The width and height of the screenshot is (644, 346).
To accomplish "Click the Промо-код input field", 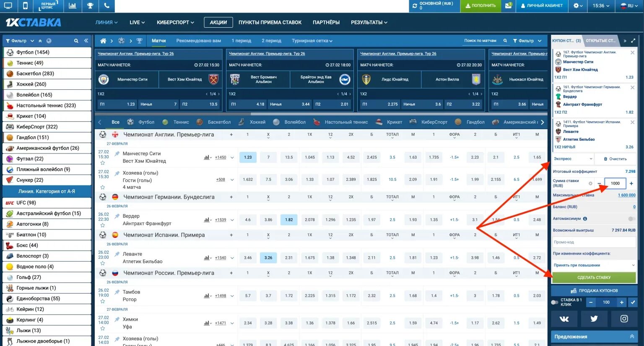I will (594, 242).
